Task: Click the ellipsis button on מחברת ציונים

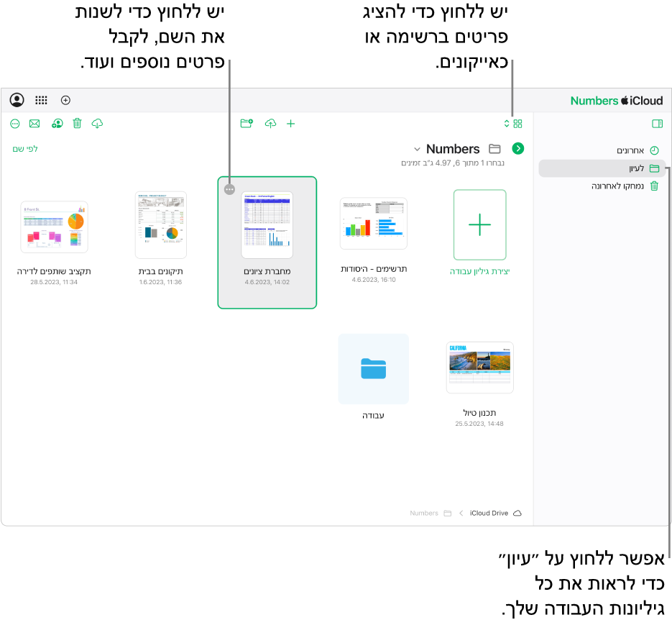Action: coord(230,189)
